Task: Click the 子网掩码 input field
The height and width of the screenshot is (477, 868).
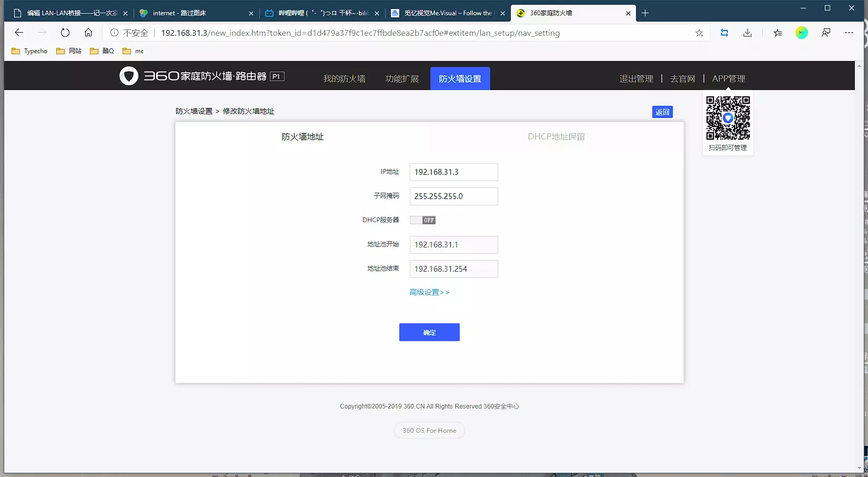Action: pyautogui.click(x=454, y=196)
